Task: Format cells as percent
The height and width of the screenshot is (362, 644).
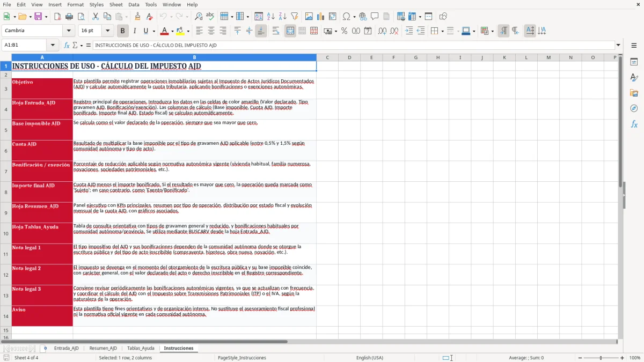Action: [344, 31]
